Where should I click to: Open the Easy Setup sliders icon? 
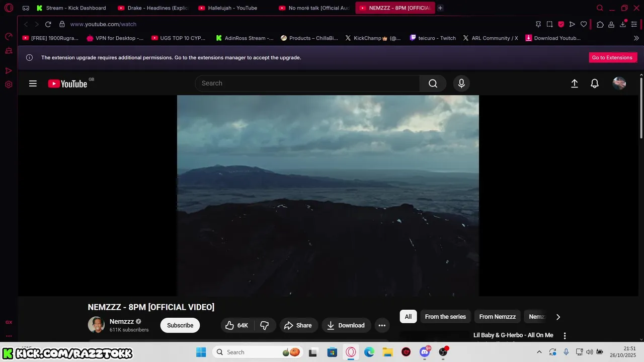tap(634, 24)
